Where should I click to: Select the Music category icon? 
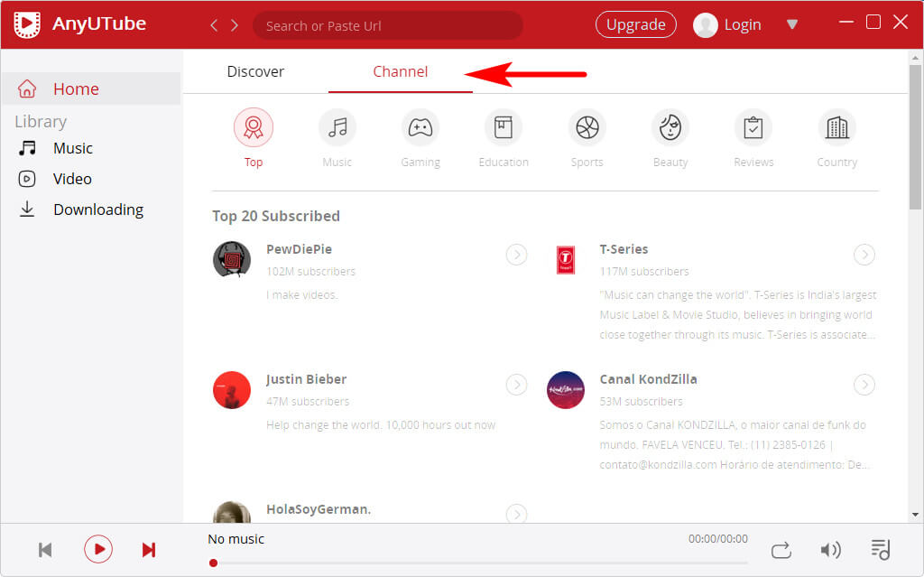coord(337,127)
